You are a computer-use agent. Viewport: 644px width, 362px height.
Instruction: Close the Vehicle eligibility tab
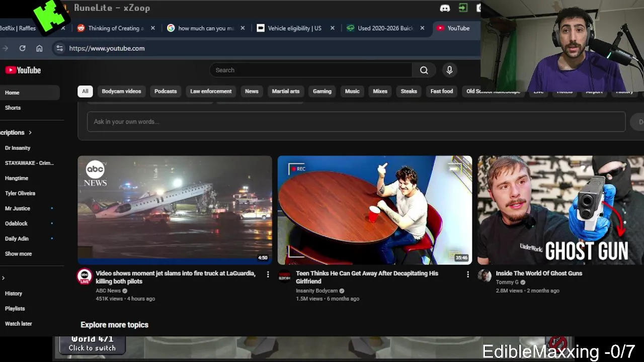[x=333, y=28]
